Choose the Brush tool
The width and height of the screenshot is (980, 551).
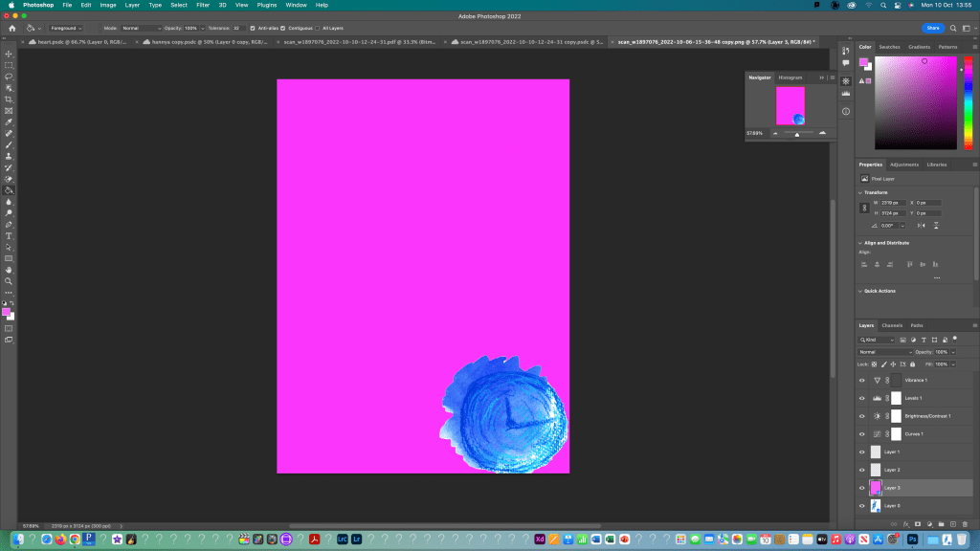(x=9, y=144)
